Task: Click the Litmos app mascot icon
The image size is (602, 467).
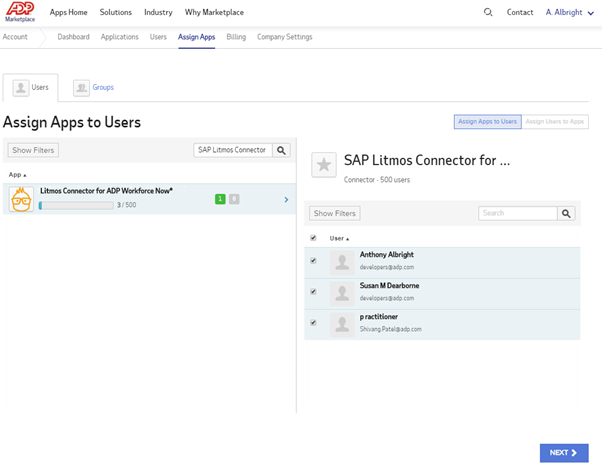Action: coord(21,199)
